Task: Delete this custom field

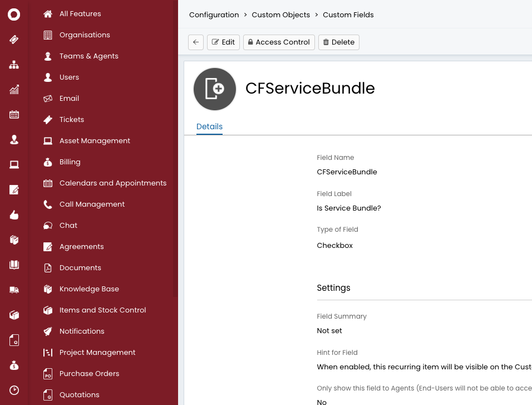Action: (x=338, y=42)
